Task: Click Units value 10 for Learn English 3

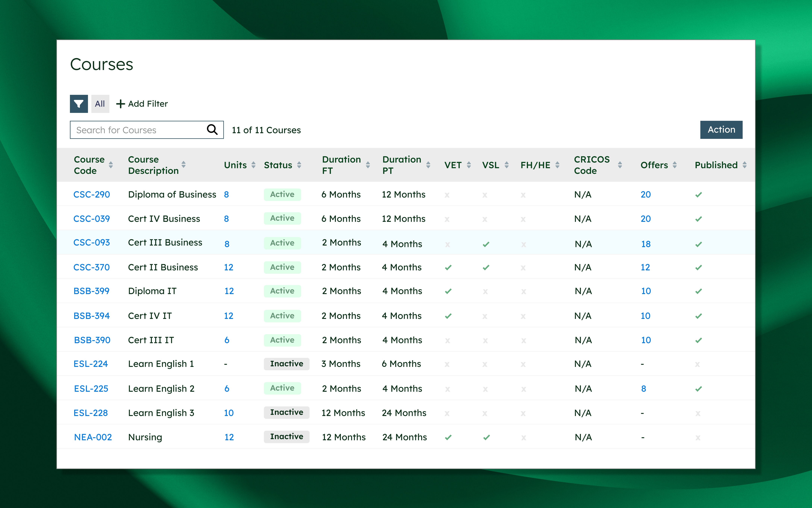Action: point(229,413)
